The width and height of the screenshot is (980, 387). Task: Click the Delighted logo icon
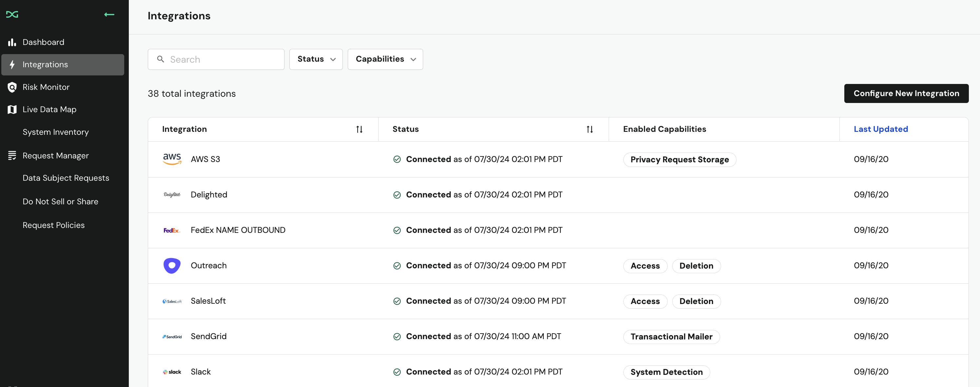coord(172,195)
